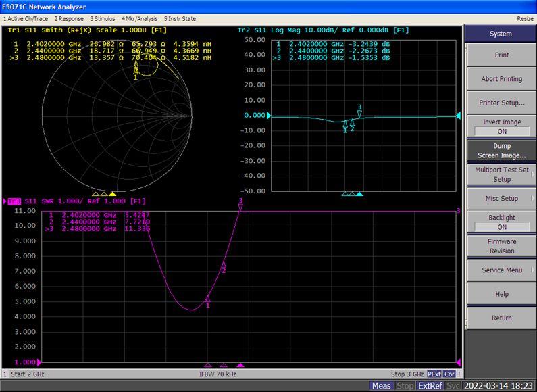Click the Log Mag reference level arrow at 0.000
The width and height of the screenshot is (537, 392).
click(x=269, y=116)
